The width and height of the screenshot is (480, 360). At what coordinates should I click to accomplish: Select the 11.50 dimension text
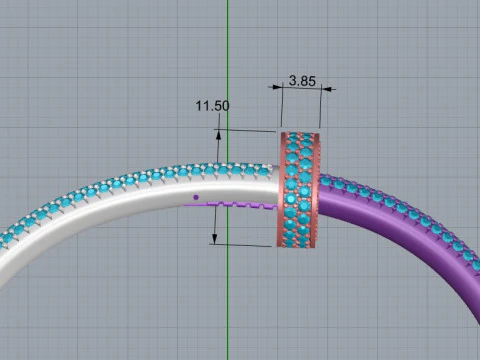pyautogui.click(x=212, y=106)
